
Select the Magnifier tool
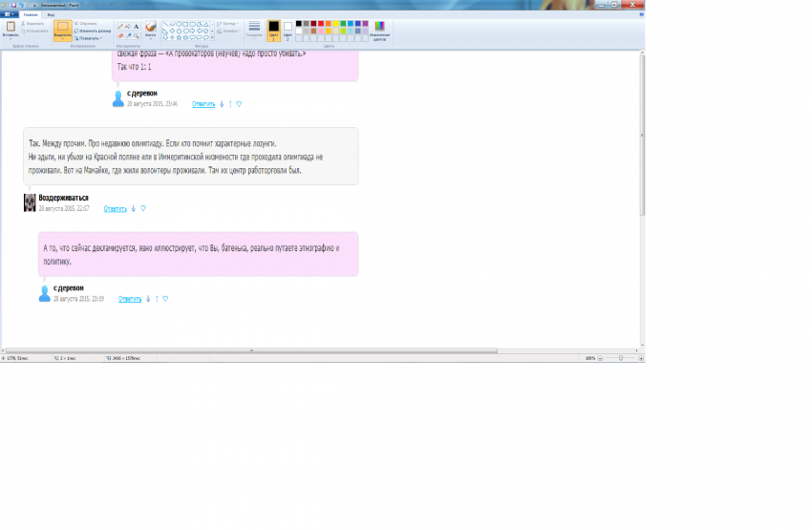(x=137, y=36)
